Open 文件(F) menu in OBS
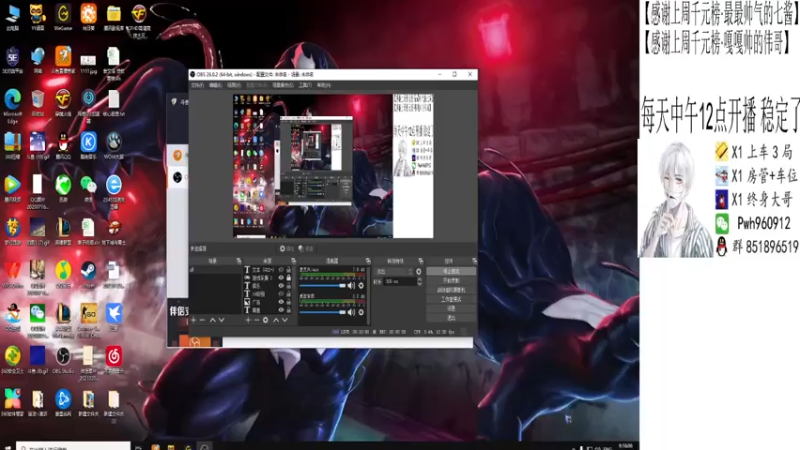This screenshot has height=450, width=800. coord(197,85)
